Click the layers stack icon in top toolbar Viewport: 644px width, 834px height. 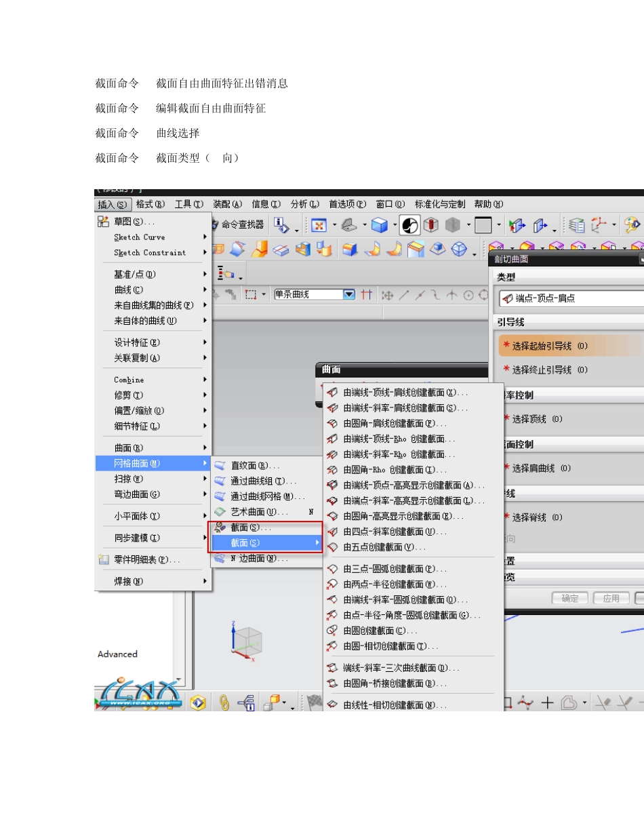[x=577, y=224]
